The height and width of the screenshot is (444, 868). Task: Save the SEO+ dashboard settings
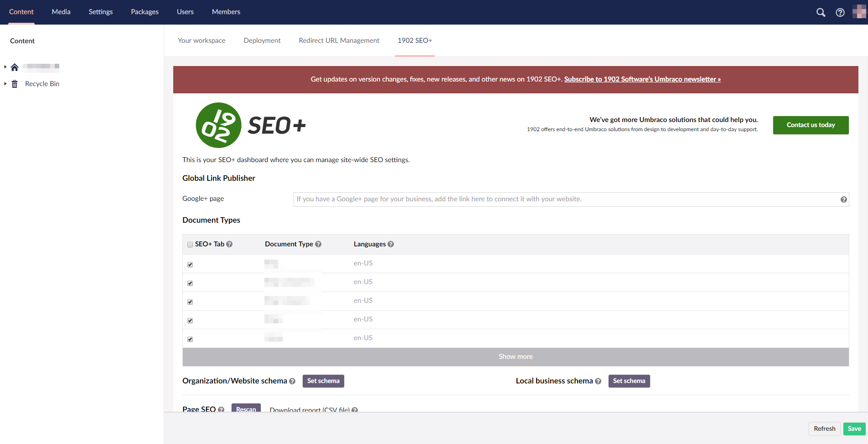point(854,429)
